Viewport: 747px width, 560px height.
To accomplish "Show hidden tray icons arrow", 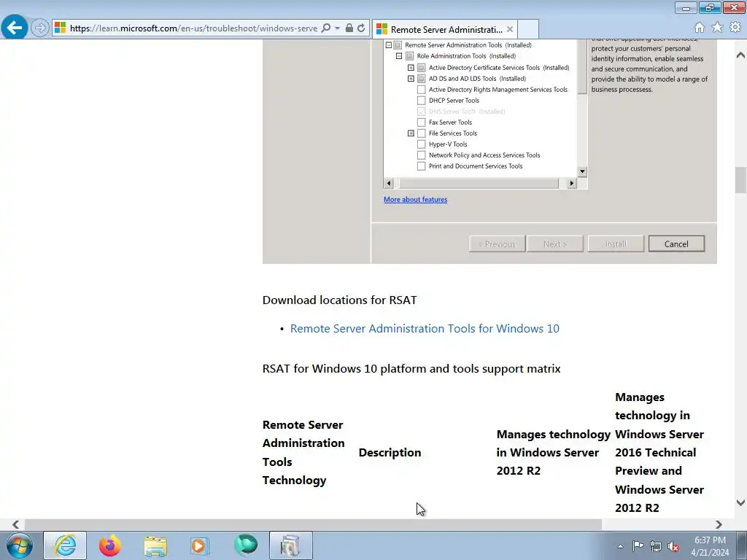I will (x=620, y=546).
